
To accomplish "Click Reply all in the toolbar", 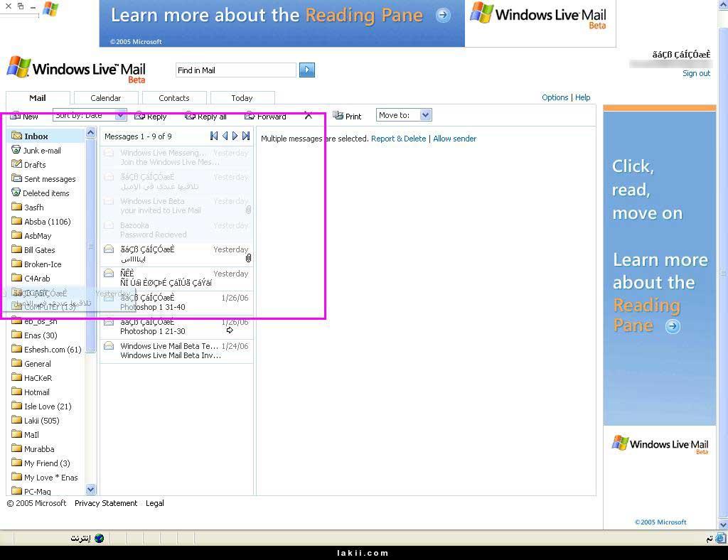I will coord(205,117).
